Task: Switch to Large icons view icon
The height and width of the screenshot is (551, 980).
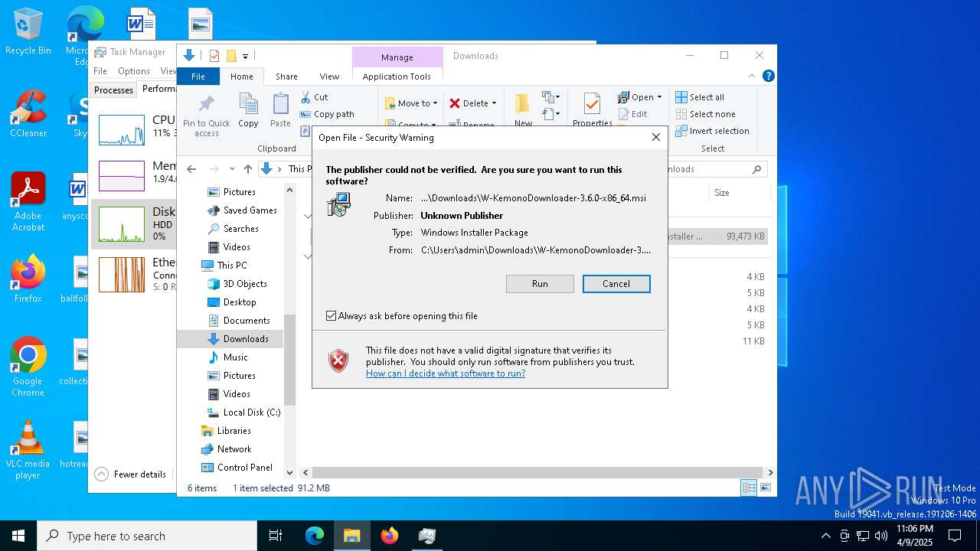Action: coord(765,488)
